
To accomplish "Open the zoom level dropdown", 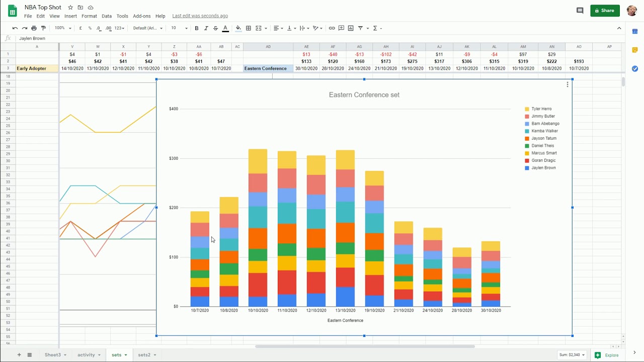I will 62,28.
